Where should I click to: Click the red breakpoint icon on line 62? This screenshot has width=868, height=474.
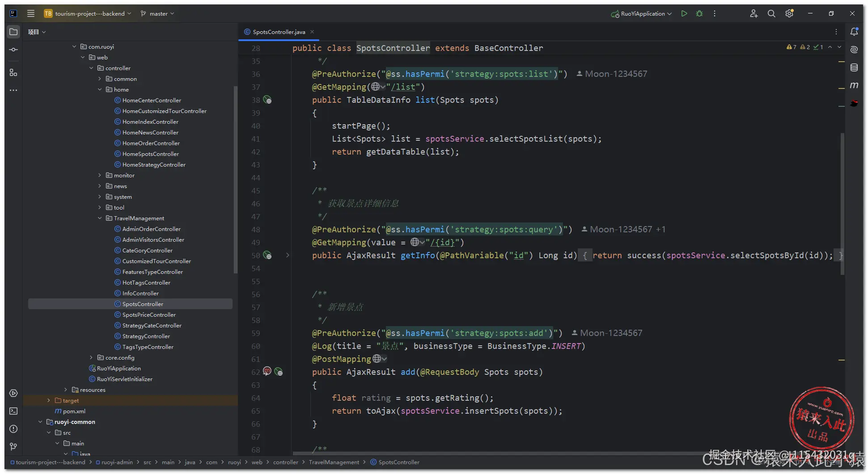click(x=267, y=371)
